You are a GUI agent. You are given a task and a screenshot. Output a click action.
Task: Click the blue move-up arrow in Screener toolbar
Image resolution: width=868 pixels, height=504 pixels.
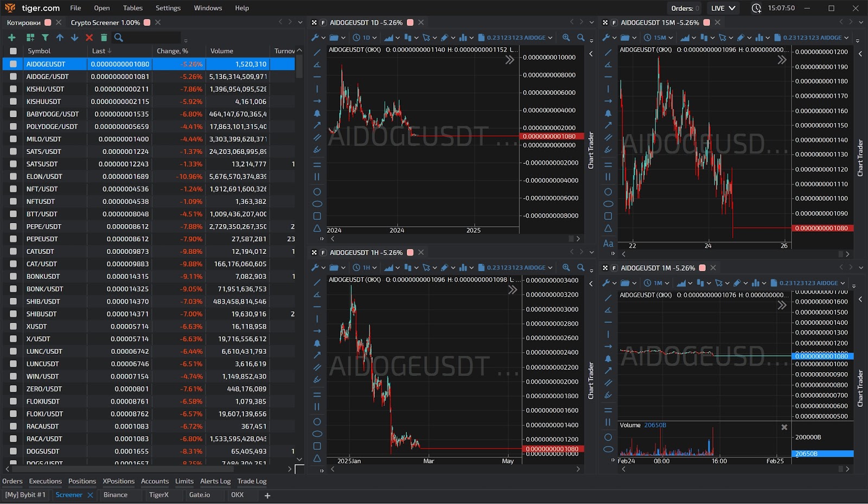pyautogui.click(x=60, y=37)
